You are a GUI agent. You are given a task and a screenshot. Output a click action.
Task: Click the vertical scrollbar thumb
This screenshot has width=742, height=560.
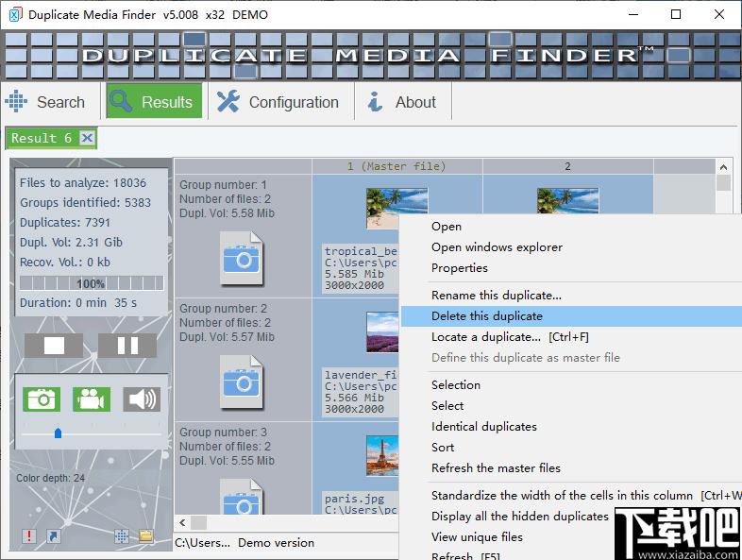(723, 182)
